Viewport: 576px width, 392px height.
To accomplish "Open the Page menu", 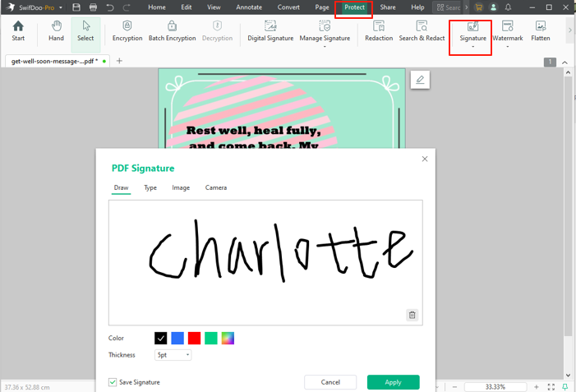I will 322,7.
